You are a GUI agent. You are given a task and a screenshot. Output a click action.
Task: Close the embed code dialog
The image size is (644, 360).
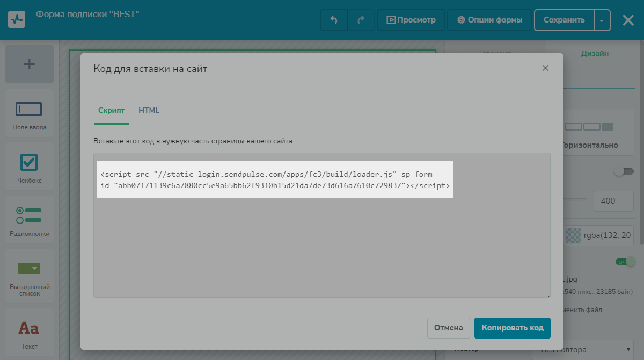point(545,68)
